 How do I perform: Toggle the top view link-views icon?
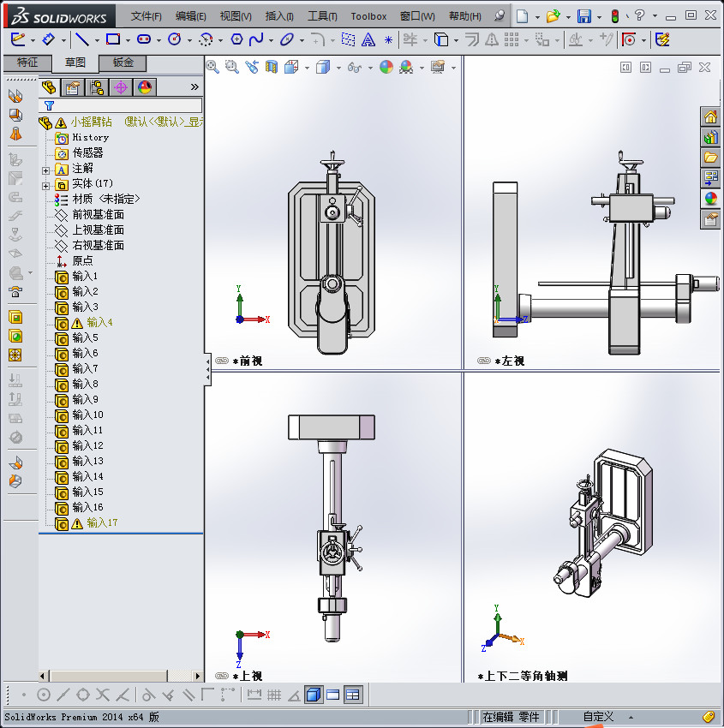coord(222,676)
